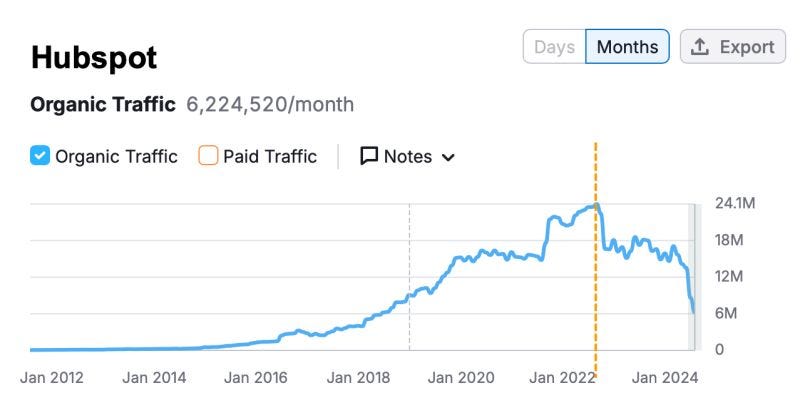This screenshot has height=418, width=800.
Task: Click the 6M y-axis label
Action: pos(726,313)
